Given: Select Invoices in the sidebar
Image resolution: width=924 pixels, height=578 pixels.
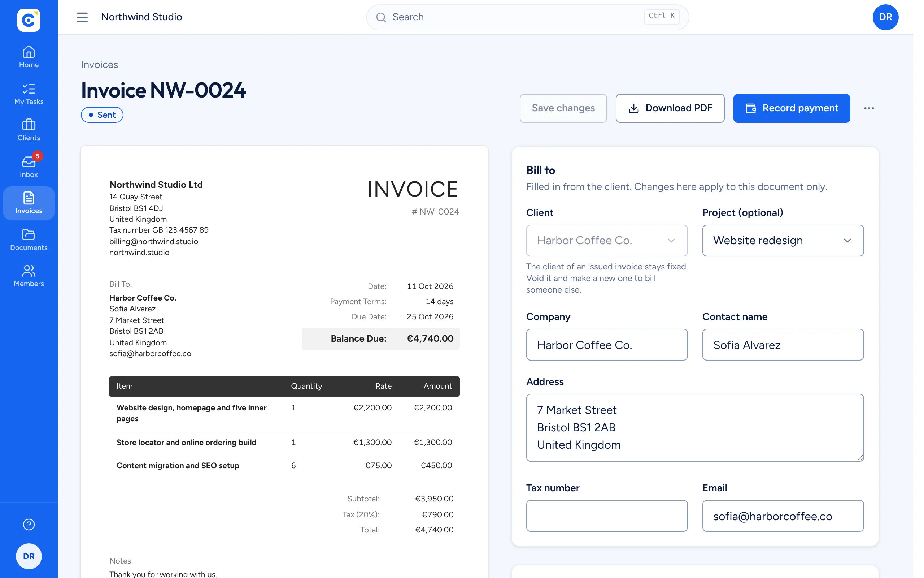Looking at the screenshot, I should (29, 203).
